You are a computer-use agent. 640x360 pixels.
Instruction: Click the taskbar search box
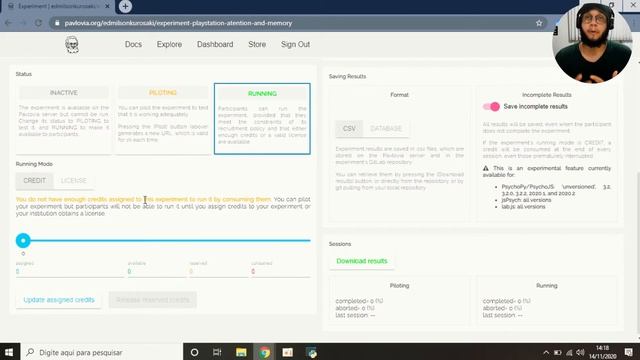point(101,352)
